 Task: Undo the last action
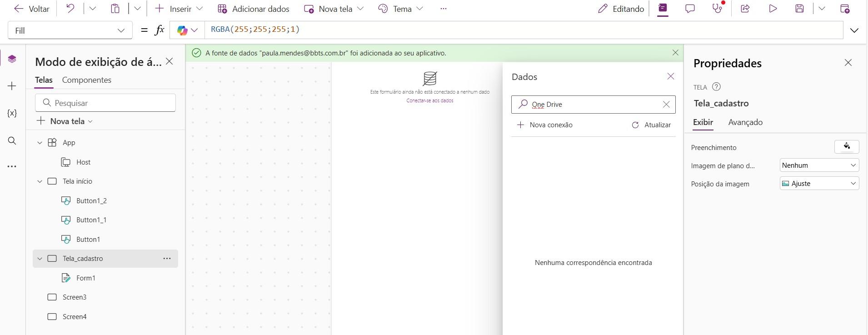(70, 9)
